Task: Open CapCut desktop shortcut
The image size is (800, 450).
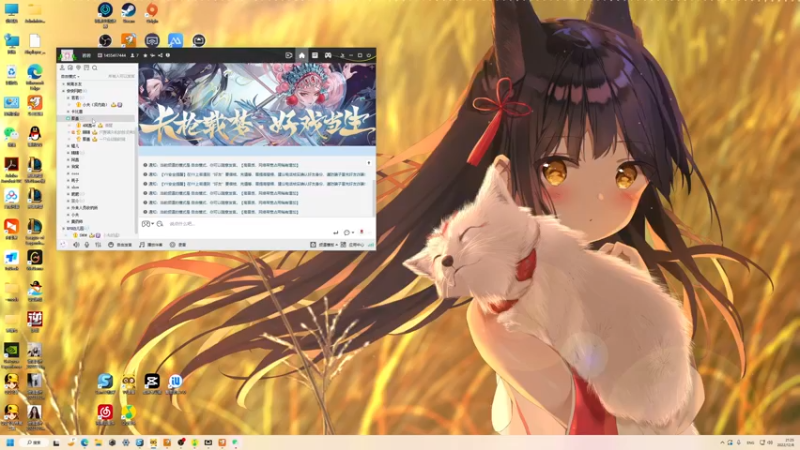Action: coord(152,384)
